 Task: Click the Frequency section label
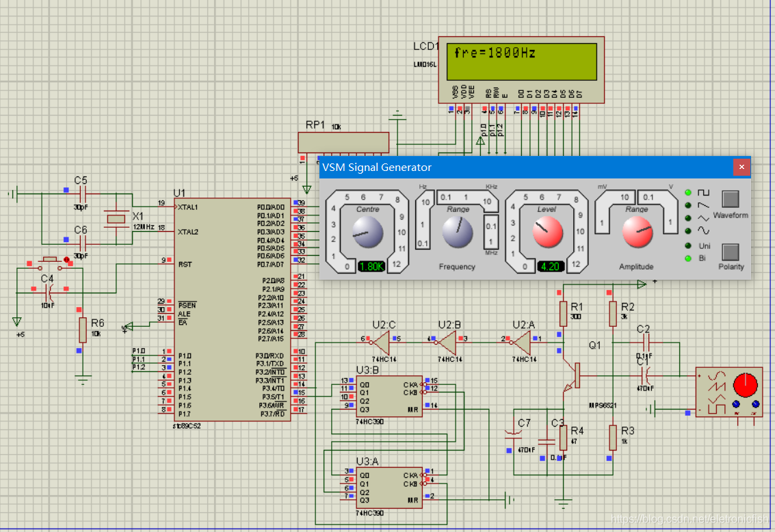point(457,267)
